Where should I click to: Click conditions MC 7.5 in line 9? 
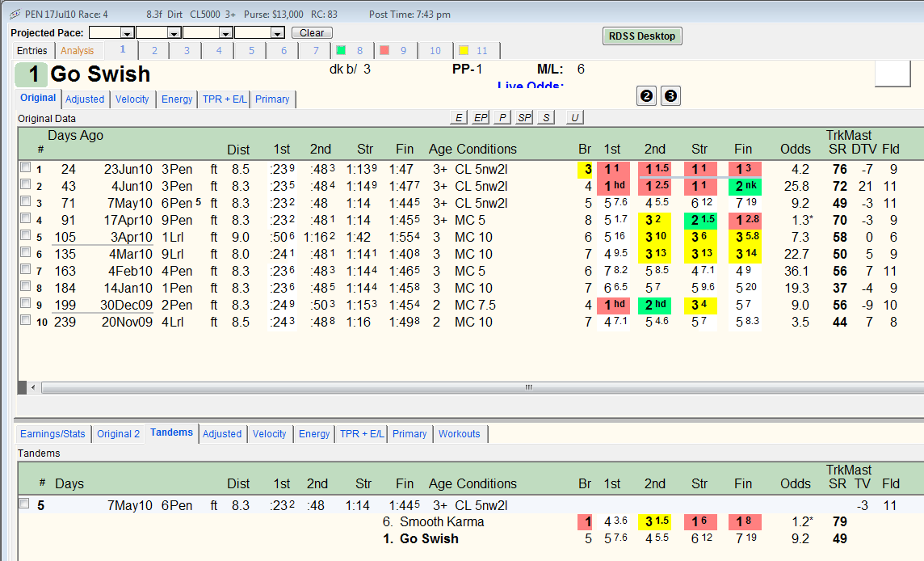[475, 305]
